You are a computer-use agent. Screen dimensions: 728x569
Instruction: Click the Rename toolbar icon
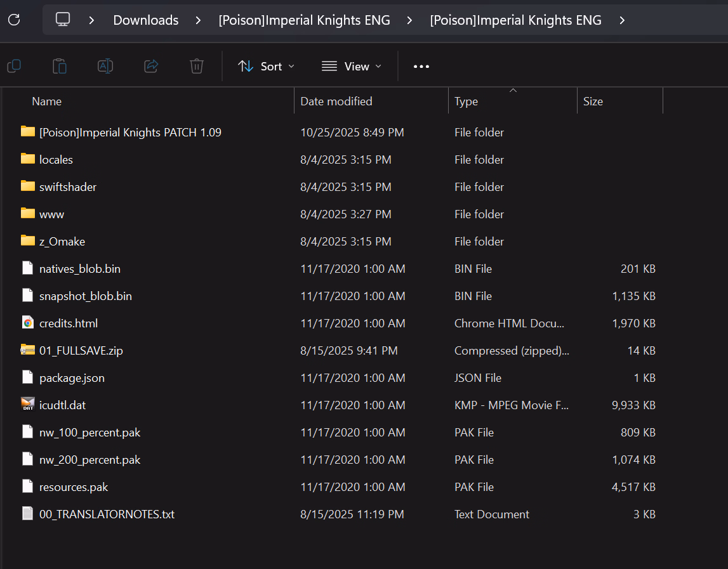pos(105,66)
